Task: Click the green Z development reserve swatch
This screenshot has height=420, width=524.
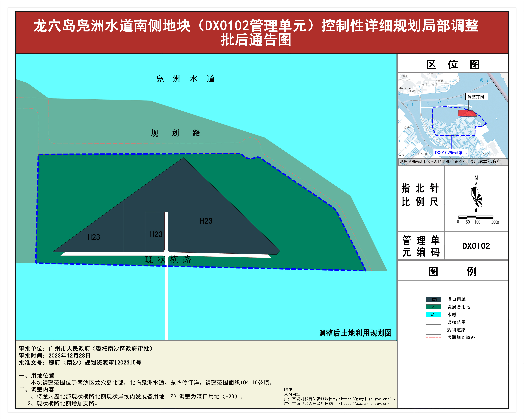Action: [433, 307]
